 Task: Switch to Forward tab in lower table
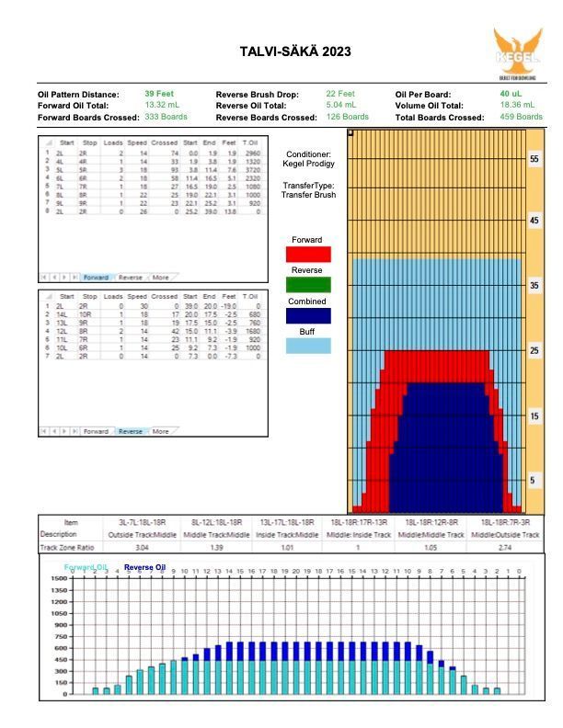click(96, 431)
